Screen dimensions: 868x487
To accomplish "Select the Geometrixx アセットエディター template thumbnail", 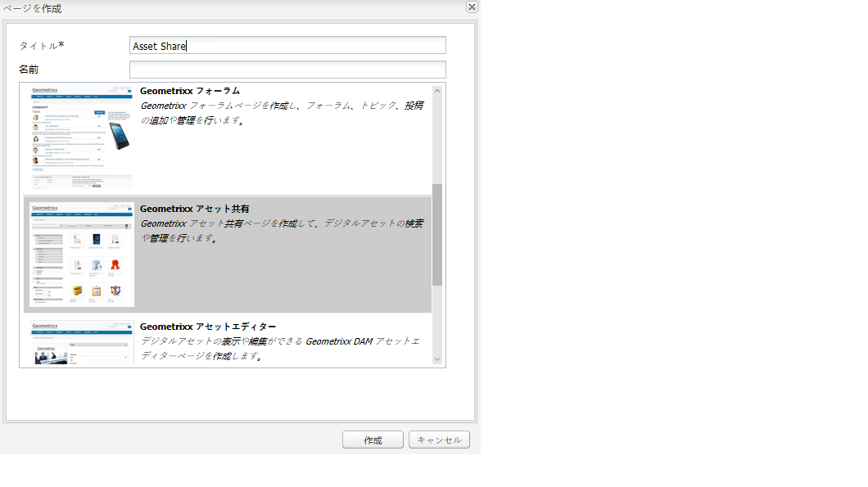I will (82, 343).
